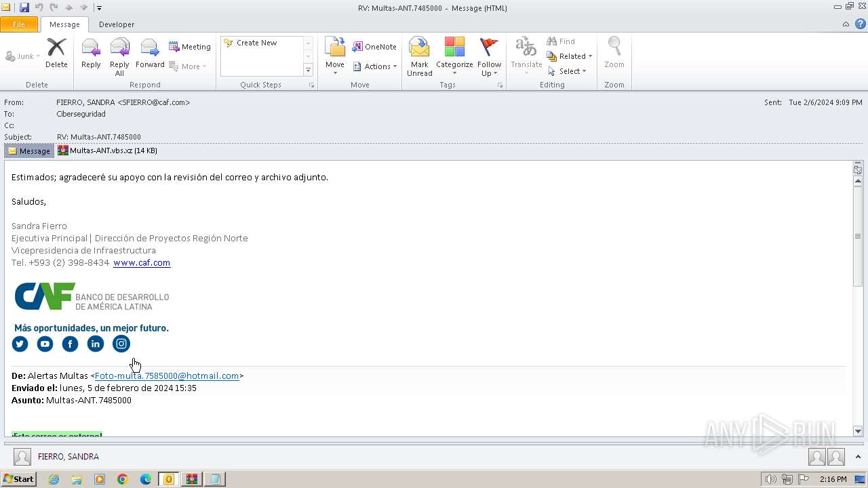This screenshot has height=488, width=868.
Task: Delete this message with the Delete icon
Action: 56,53
